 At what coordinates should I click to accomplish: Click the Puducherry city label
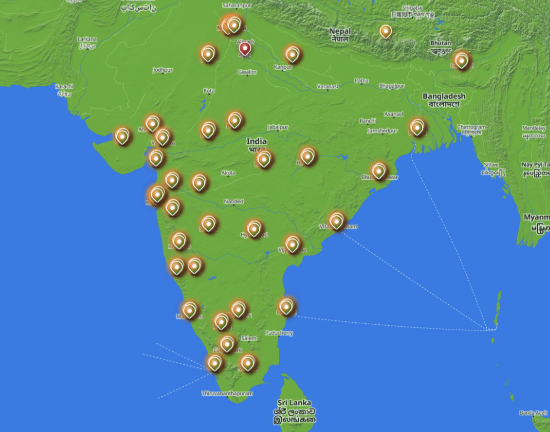279,333
